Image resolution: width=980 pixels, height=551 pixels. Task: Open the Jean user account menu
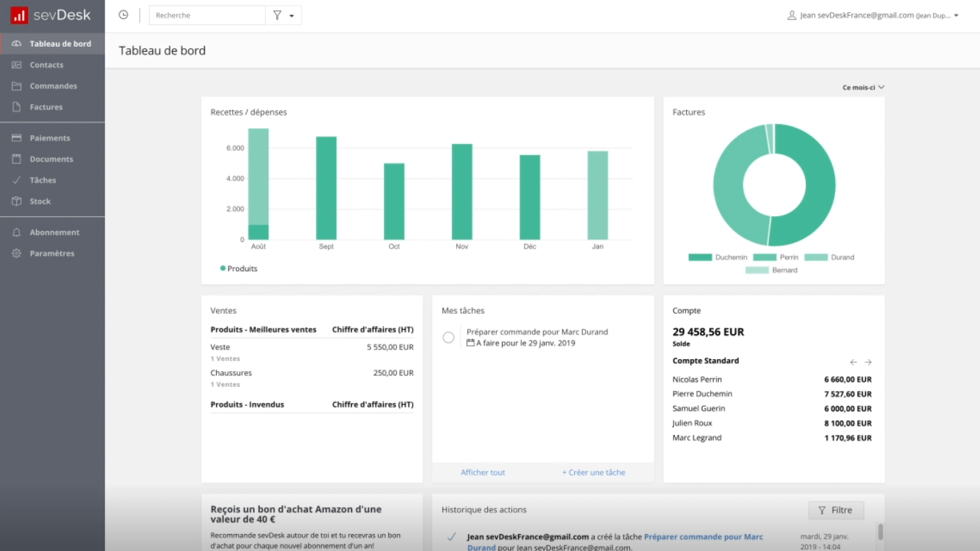click(873, 16)
